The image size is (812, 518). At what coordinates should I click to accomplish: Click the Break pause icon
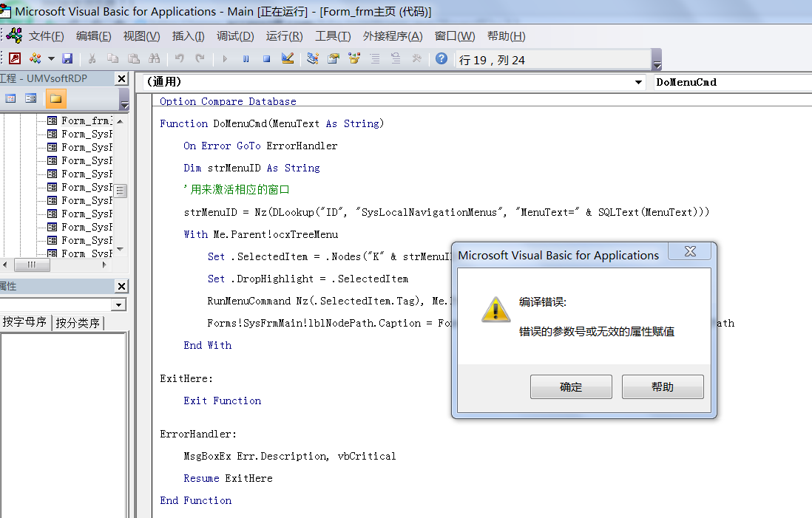[x=246, y=58]
